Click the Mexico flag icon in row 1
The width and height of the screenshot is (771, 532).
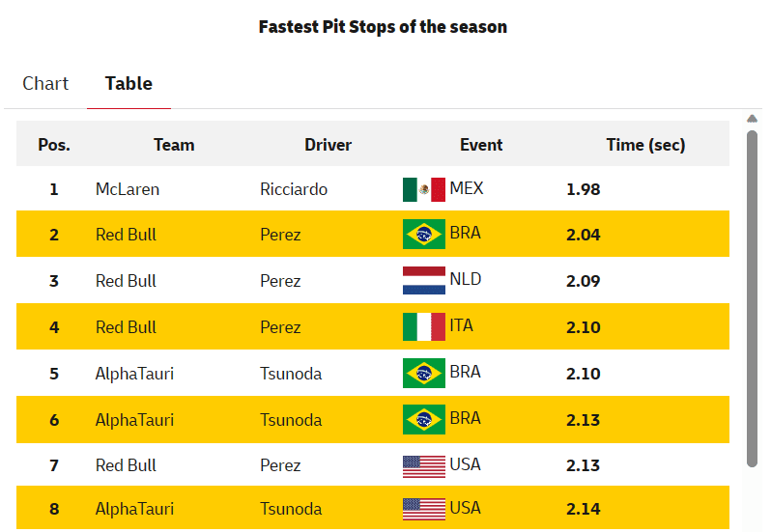tap(423, 189)
